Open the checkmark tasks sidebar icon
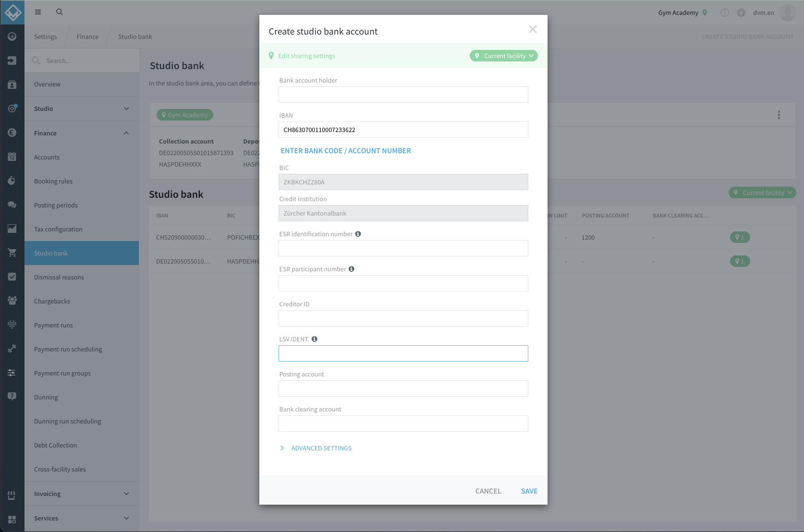804x532 pixels. 12,277
